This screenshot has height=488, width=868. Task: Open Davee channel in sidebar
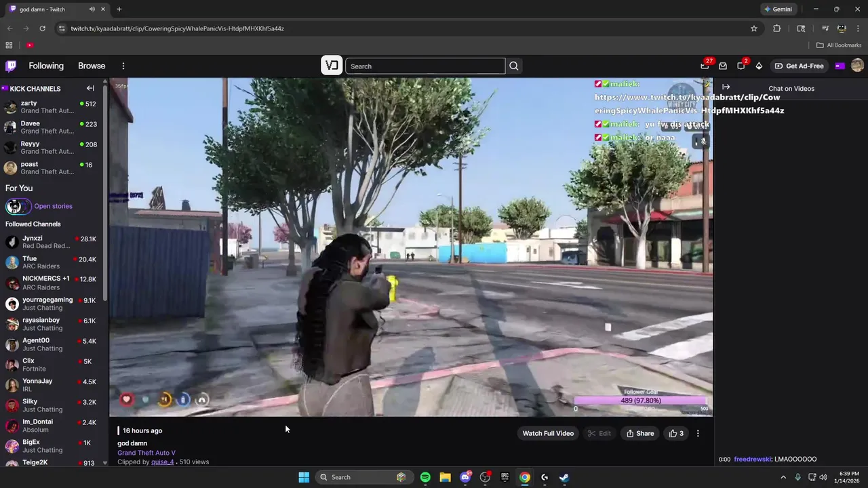(51, 127)
